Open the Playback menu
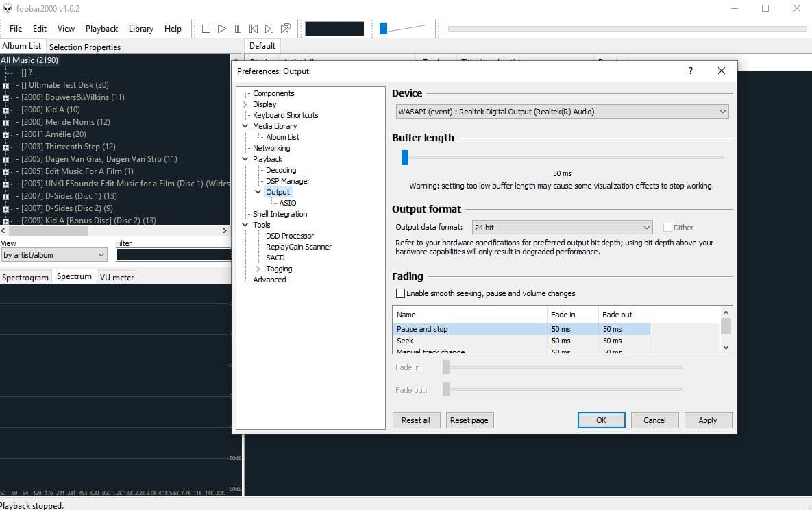The width and height of the screenshot is (812, 510). coord(101,29)
